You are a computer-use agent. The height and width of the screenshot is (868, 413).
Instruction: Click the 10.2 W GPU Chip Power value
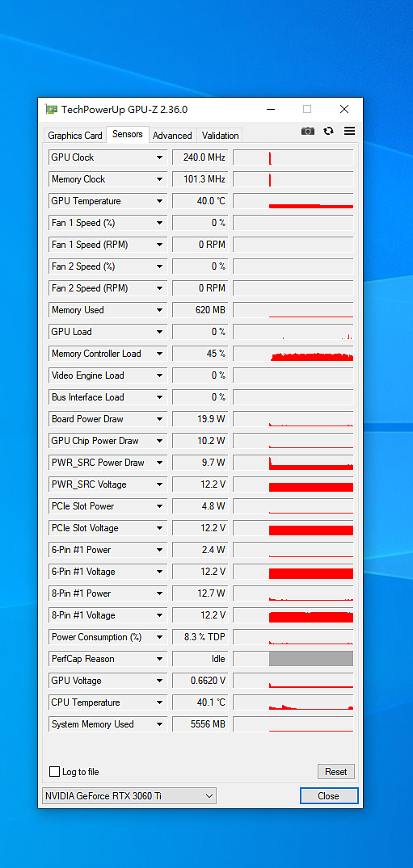click(200, 441)
